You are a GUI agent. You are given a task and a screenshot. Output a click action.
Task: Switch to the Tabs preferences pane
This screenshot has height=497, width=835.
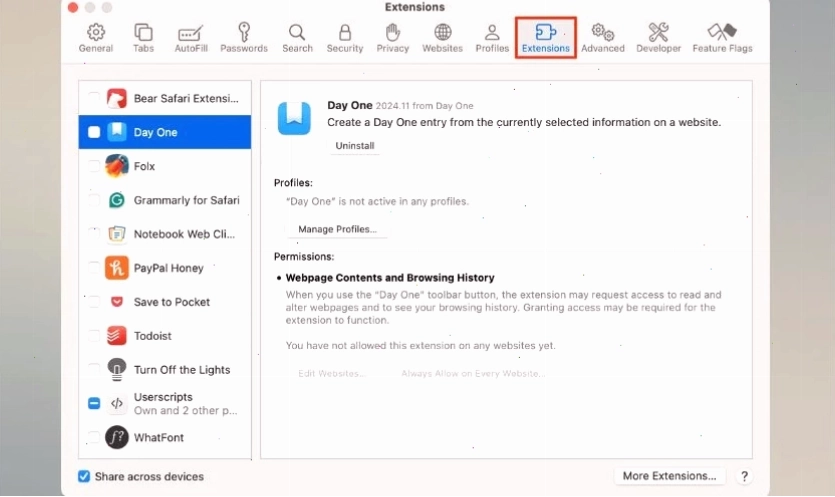[143, 38]
